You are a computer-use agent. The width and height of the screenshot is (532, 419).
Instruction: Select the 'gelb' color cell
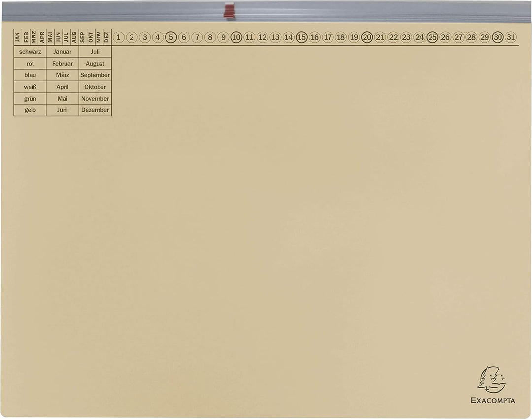click(x=30, y=110)
